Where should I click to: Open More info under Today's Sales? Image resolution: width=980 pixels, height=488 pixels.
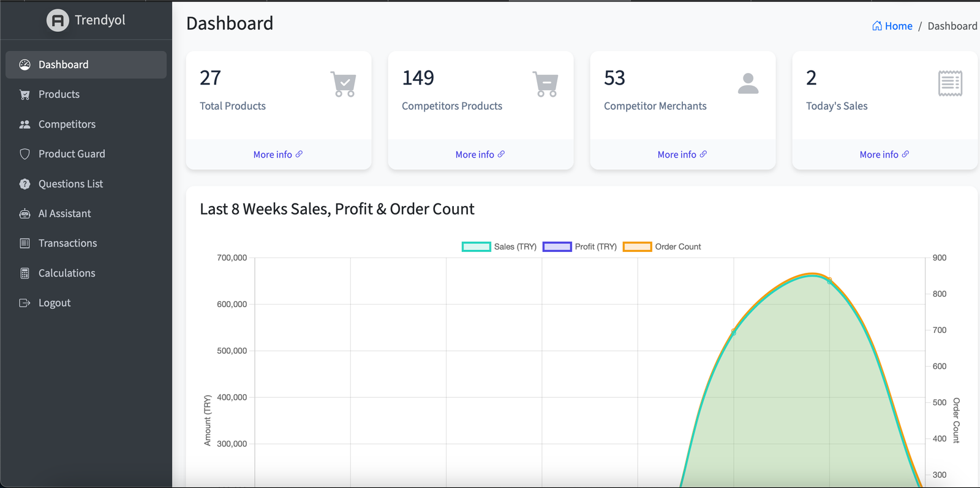click(884, 154)
